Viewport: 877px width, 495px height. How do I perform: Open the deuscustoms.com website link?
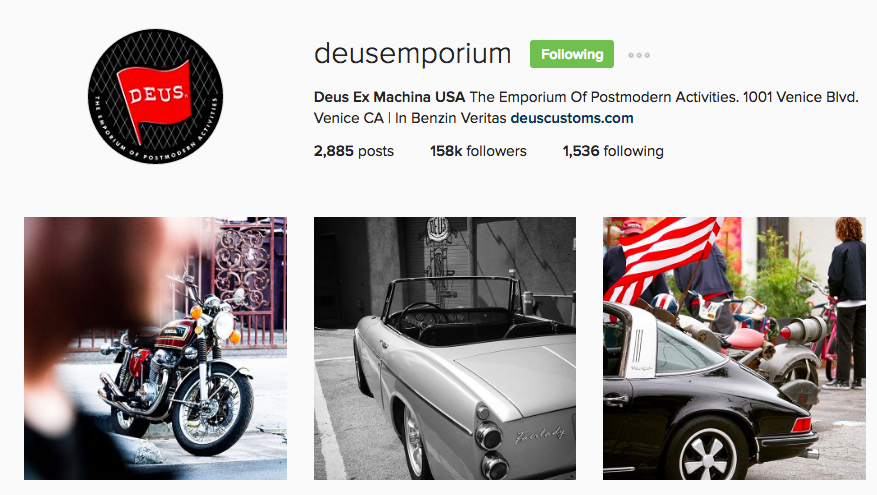point(572,118)
